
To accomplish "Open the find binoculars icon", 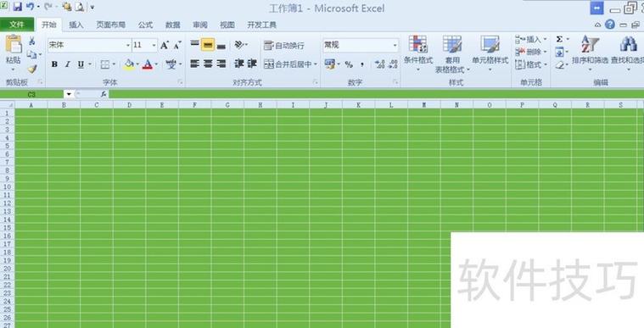I will click(x=628, y=44).
